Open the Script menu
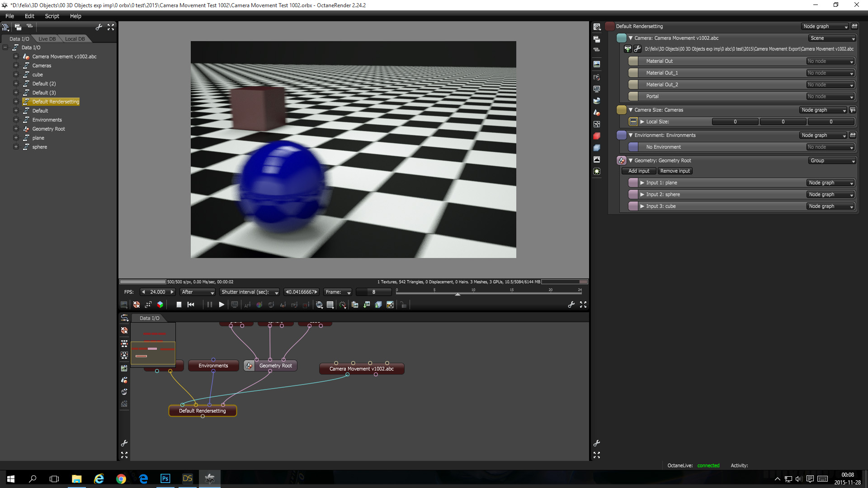 pyautogui.click(x=52, y=16)
